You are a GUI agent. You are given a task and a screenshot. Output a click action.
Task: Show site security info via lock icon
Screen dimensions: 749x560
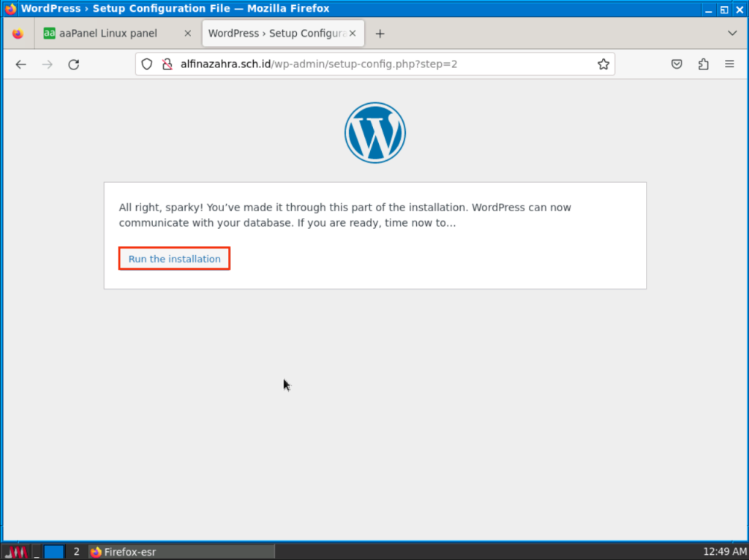point(166,64)
